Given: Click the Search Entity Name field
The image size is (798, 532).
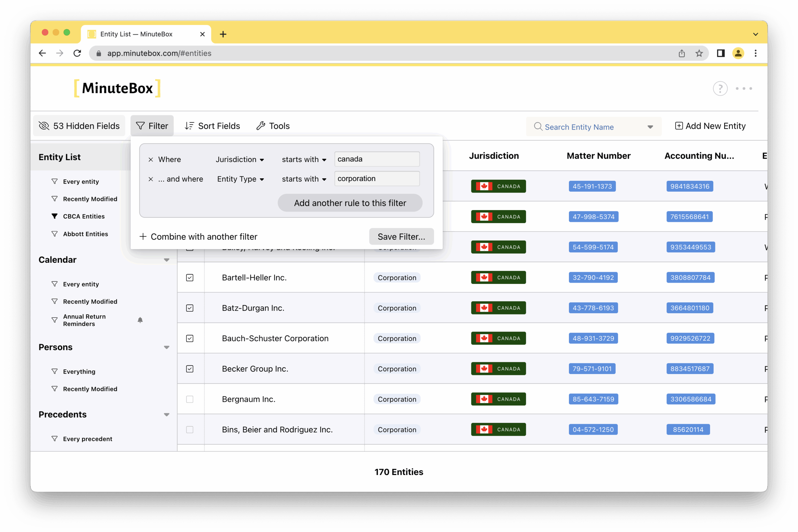Looking at the screenshot, I should coord(589,127).
